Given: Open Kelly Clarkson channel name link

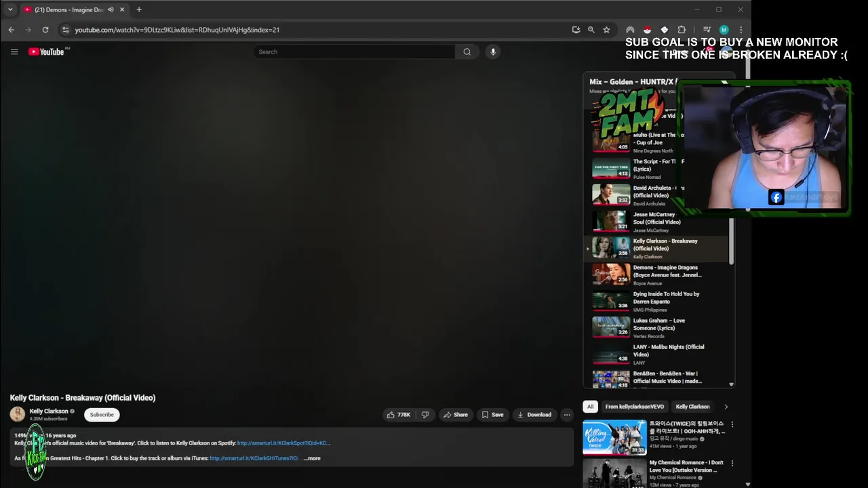Looking at the screenshot, I should [49, 411].
